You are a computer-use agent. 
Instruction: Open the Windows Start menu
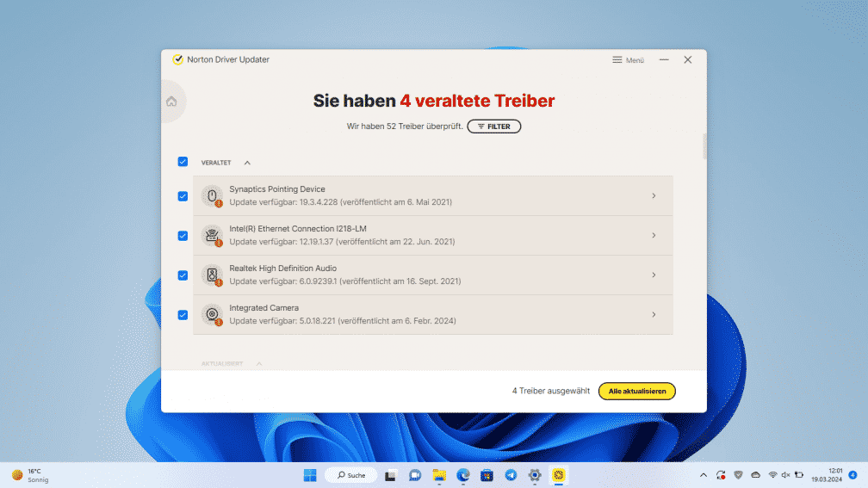tap(310, 475)
